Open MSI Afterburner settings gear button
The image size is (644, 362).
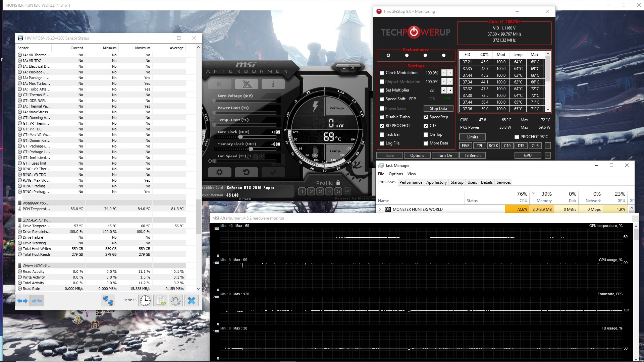(x=220, y=172)
